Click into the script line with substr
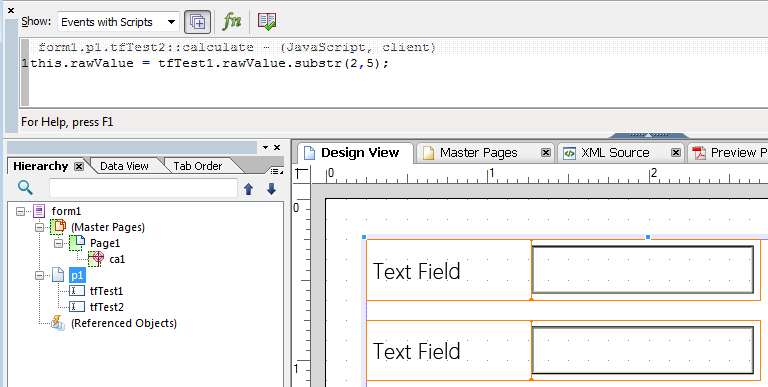The height and width of the screenshot is (387, 768). click(x=210, y=63)
